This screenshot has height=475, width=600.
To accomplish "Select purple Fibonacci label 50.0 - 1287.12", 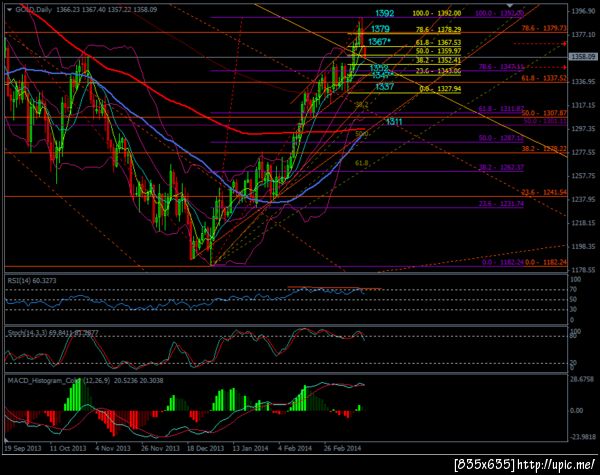I will click(501, 138).
